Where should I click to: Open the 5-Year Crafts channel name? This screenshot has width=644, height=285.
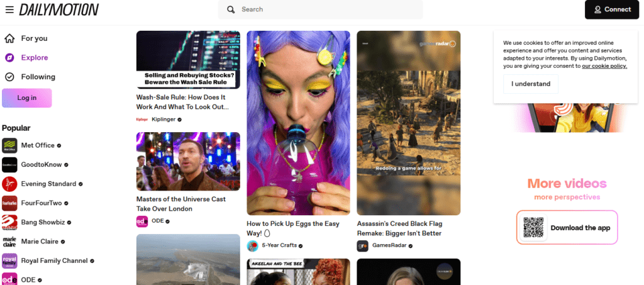[279, 245]
